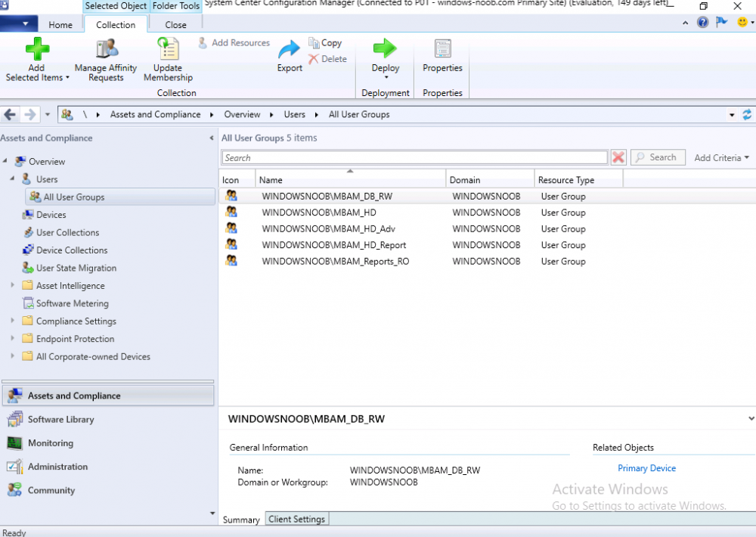Select the WINDOWSNOOB\MBAM_HD row
This screenshot has width=756, height=537.
(x=487, y=213)
